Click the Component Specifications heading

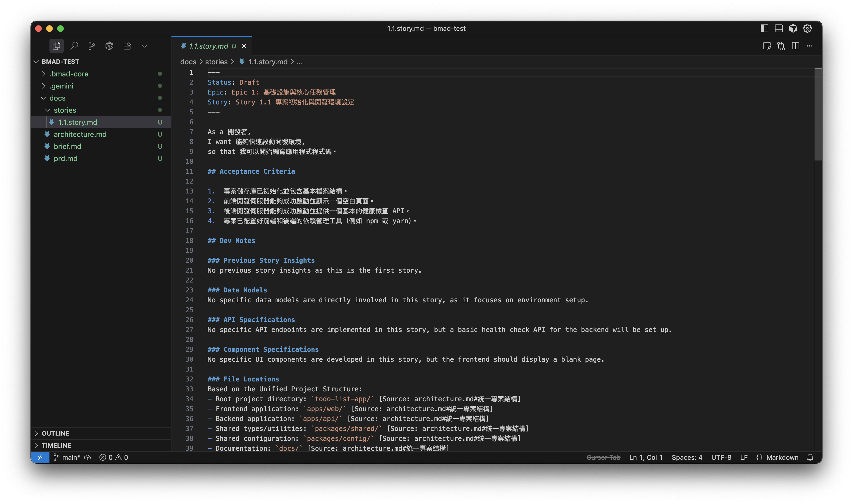click(x=263, y=349)
